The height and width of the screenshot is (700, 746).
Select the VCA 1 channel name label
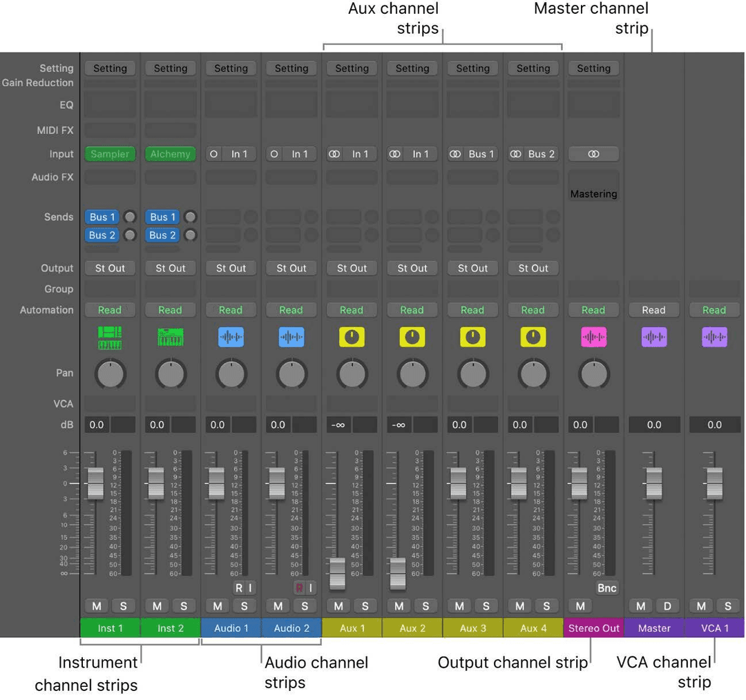tap(714, 628)
